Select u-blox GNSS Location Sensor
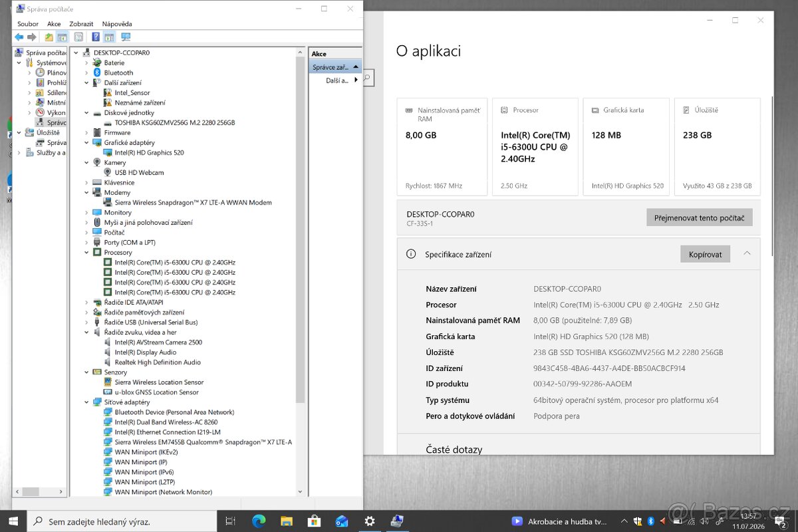The width and height of the screenshot is (798, 532). pos(156,392)
